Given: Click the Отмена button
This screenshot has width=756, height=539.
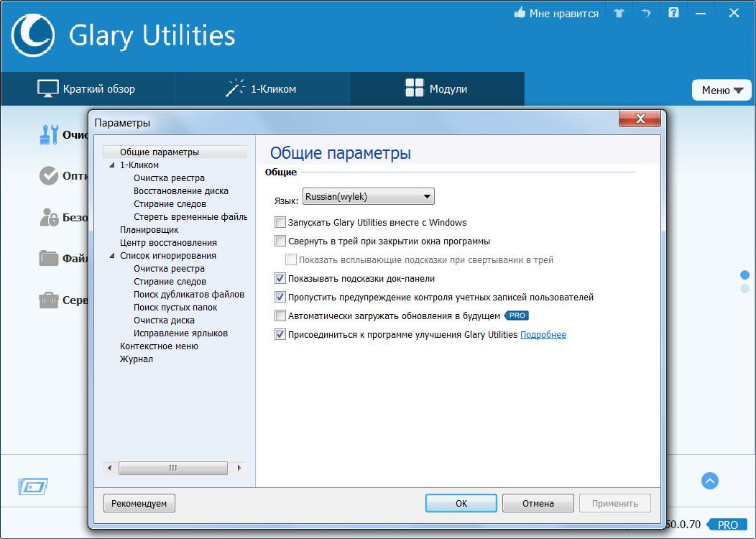Looking at the screenshot, I should click(x=538, y=503).
